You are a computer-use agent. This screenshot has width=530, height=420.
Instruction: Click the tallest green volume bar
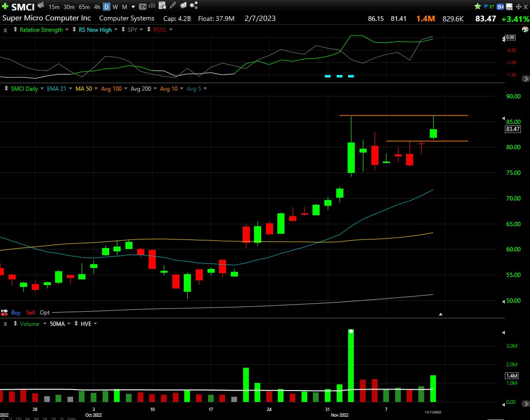point(351,365)
